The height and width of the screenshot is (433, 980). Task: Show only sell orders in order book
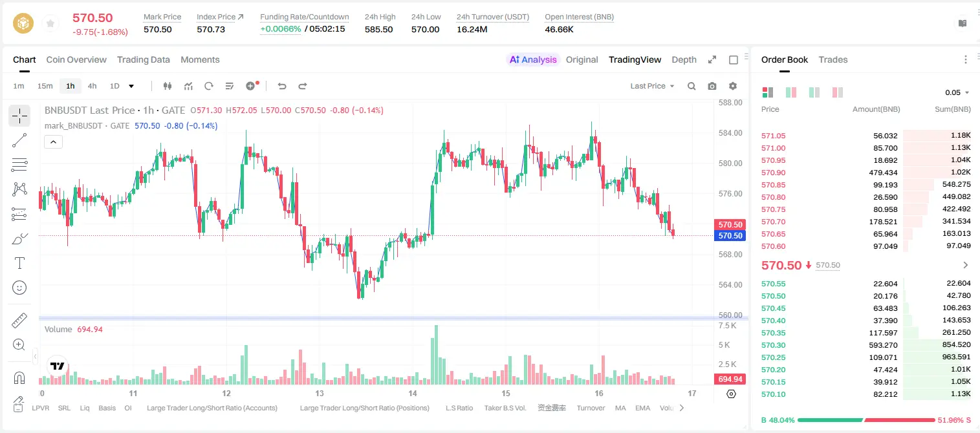[837, 92]
